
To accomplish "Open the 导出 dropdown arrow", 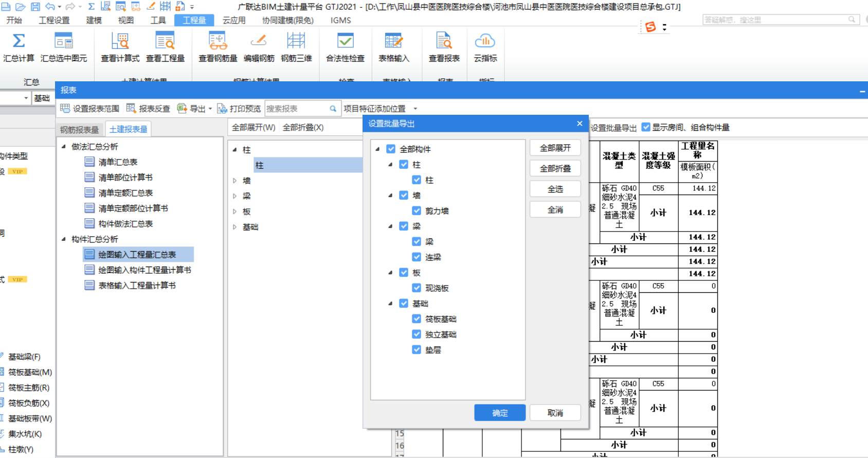I will [210, 109].
